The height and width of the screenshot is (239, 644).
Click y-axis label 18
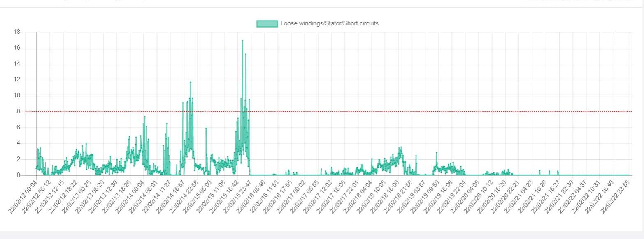17,32
